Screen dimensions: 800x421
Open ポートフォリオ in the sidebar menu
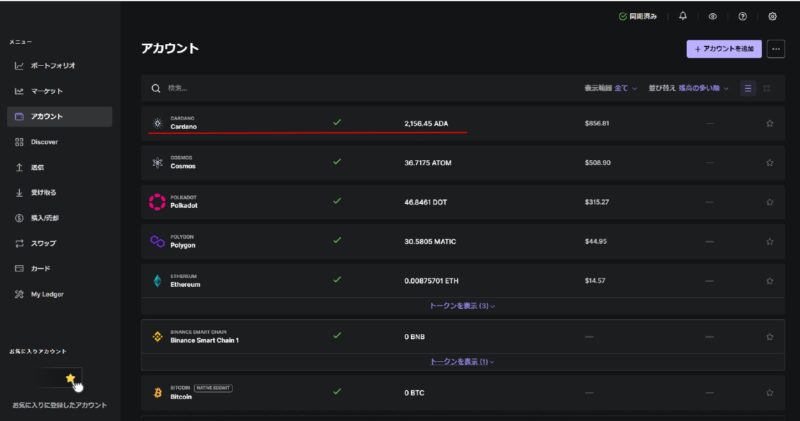coord(58,66)
